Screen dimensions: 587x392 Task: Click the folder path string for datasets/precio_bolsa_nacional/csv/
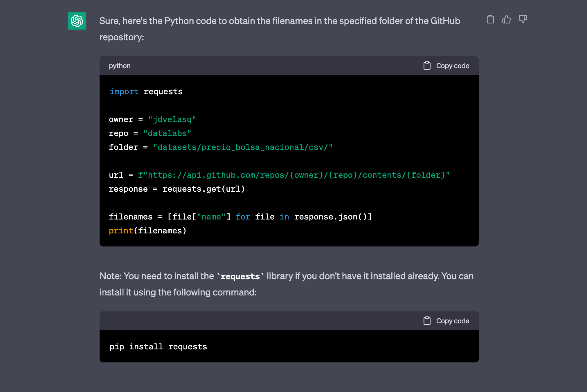pos(243,147)
